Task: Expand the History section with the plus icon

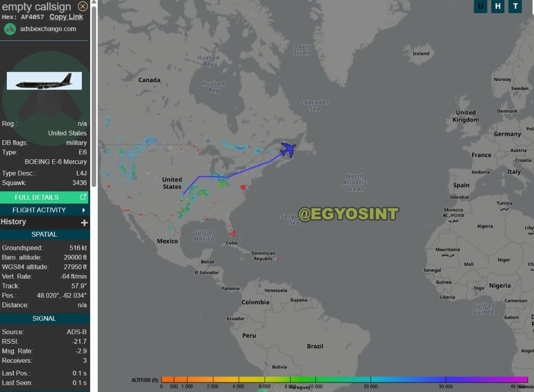Action: (84, 223)
